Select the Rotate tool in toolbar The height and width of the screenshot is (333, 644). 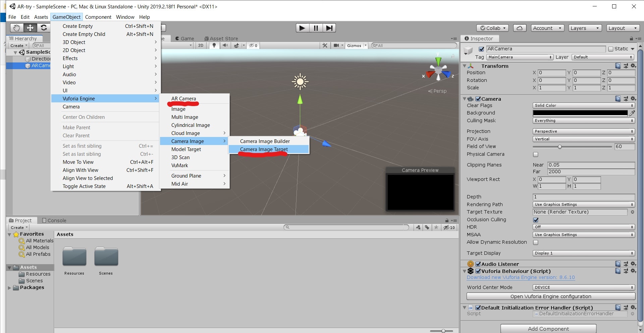(44, 28)
